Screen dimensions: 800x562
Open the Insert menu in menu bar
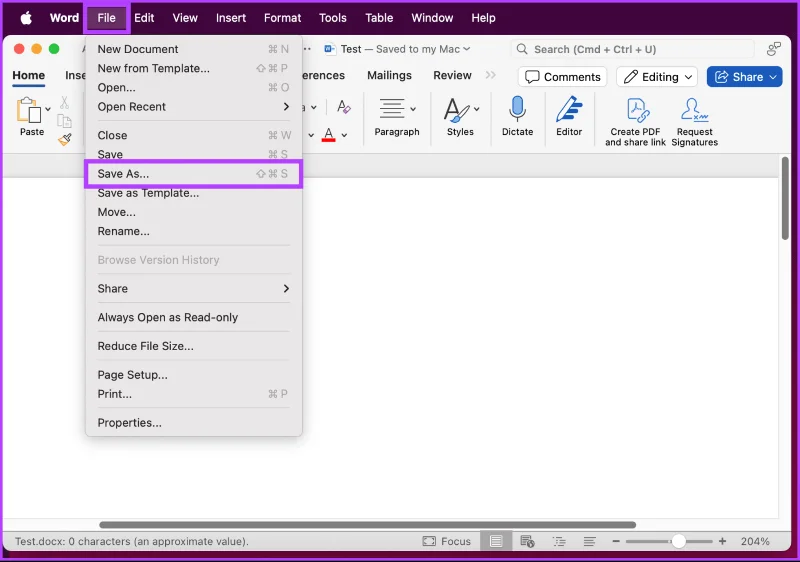point(231,18)
